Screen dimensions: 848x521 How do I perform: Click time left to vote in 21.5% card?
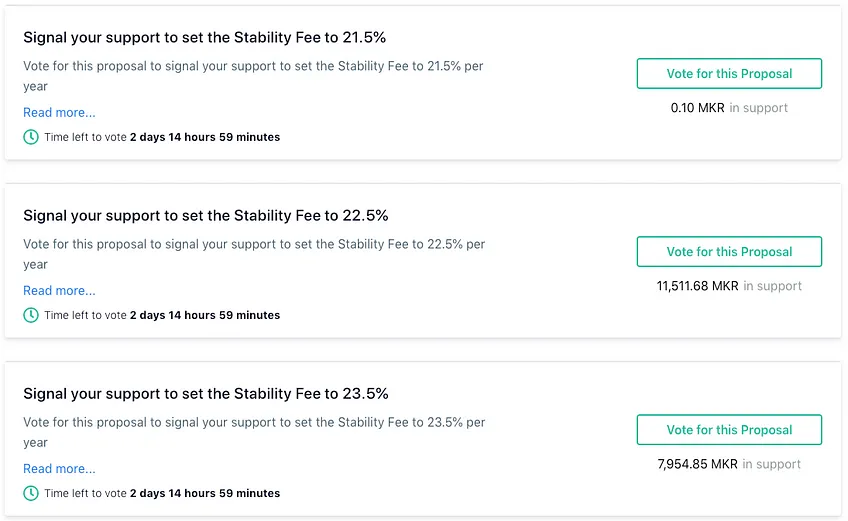tap(162, 137)
